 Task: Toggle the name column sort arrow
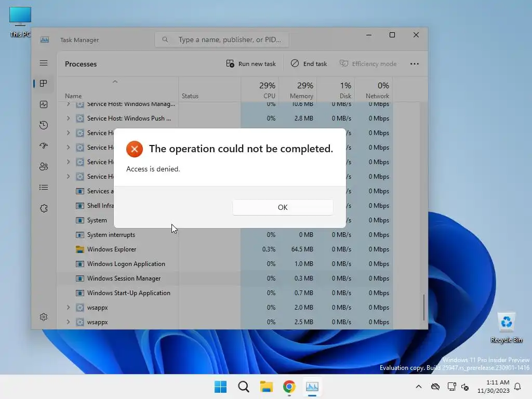pyautogui.click(x=115, y=82)
